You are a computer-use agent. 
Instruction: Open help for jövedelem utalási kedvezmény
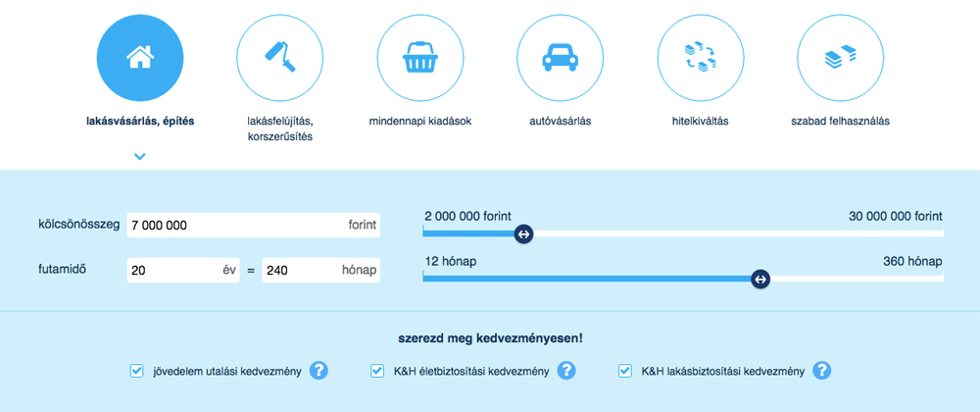[318, 371]
